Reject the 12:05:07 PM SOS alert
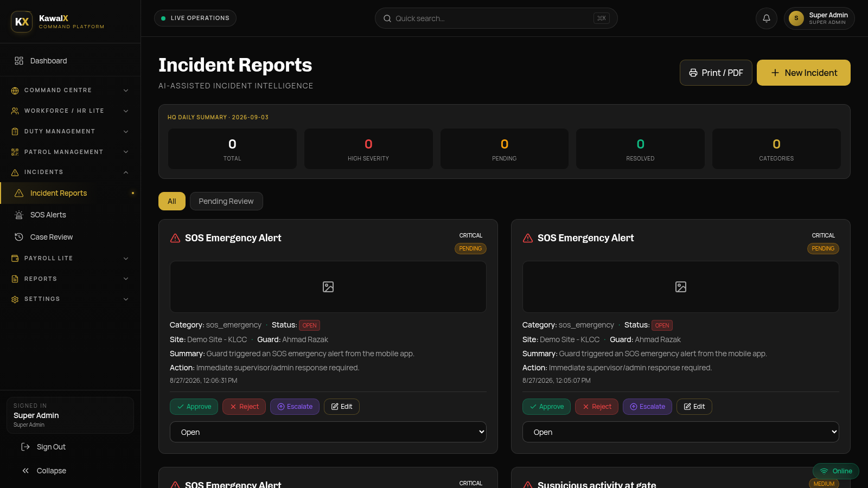 coord(597,407)
